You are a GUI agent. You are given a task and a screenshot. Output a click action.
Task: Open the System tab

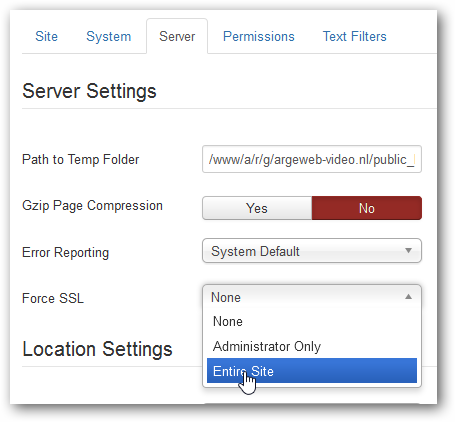tap(109, 36)
